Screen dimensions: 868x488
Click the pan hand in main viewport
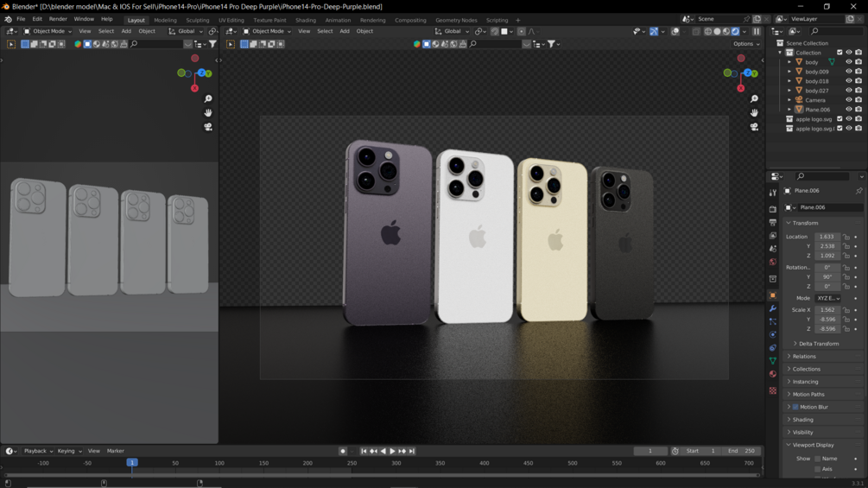(754, 113)
